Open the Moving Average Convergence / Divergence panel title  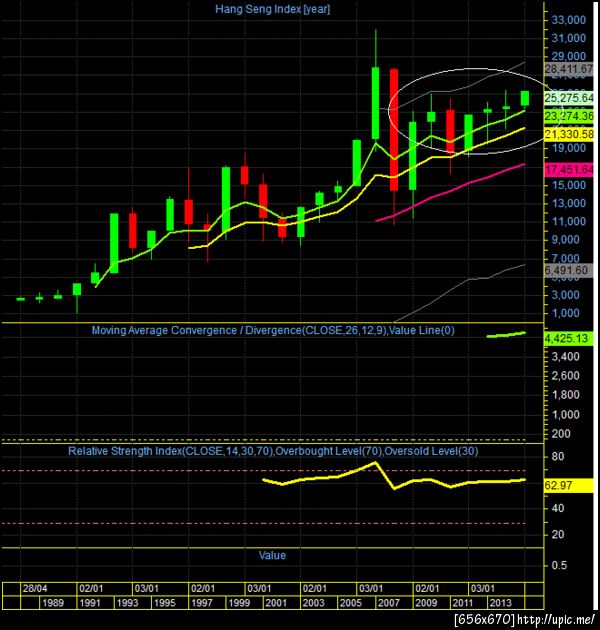tap(273, 330)
